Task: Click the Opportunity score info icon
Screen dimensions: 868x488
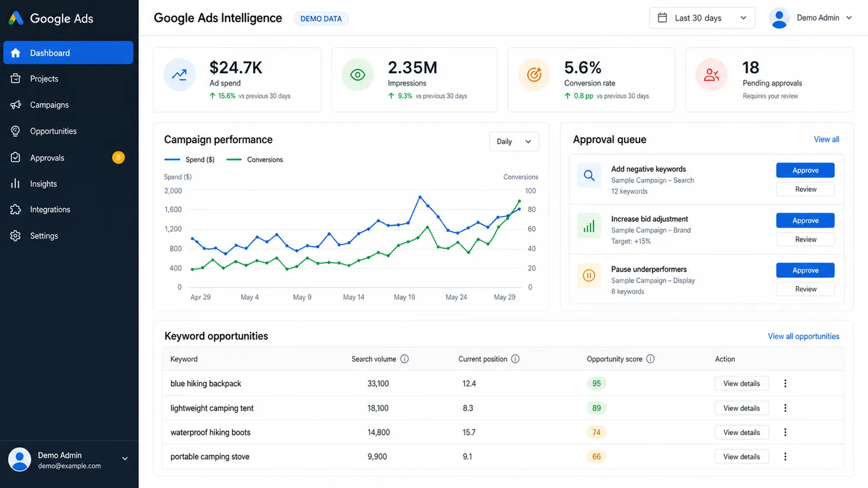Action: (650, 359)
